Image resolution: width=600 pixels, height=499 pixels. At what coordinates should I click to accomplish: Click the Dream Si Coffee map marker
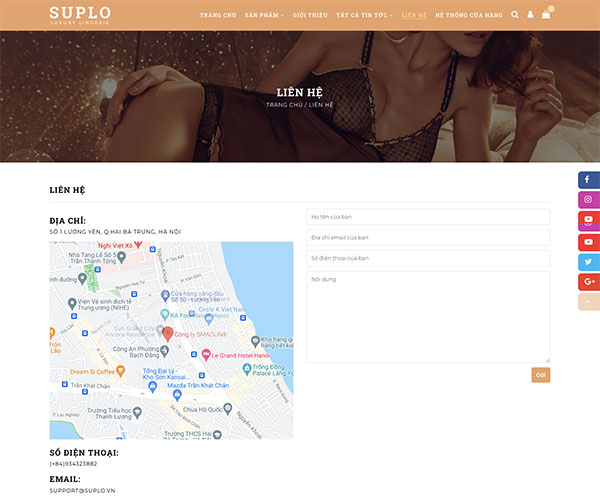(121, 370)
